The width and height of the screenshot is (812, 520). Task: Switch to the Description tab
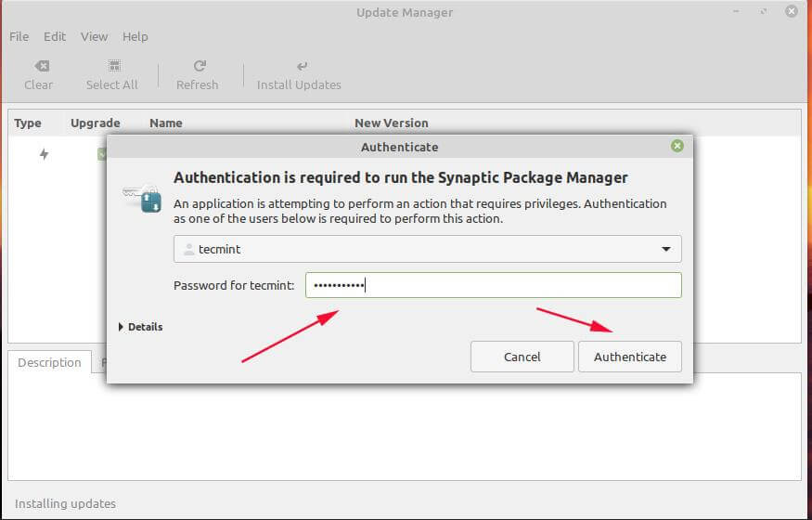(50, 362)
